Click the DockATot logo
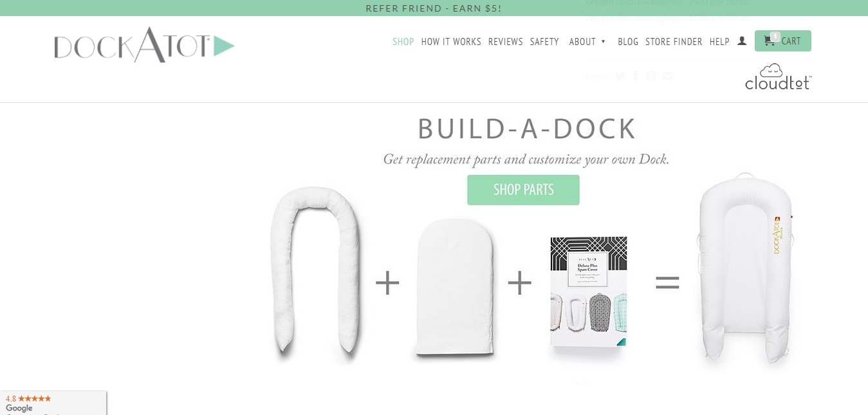868x415 pixels. tap(144, 44)
